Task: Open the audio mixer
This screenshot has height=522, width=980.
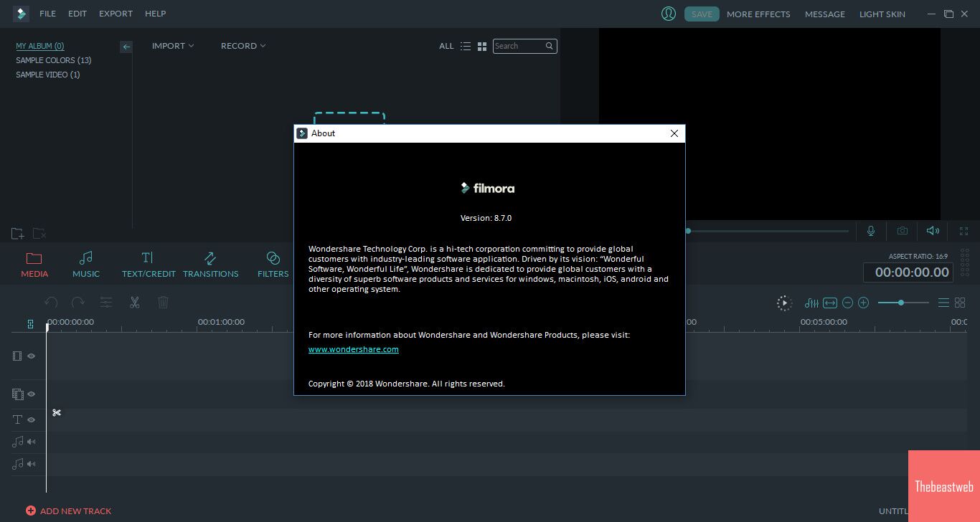Action: tap(812, 303)
